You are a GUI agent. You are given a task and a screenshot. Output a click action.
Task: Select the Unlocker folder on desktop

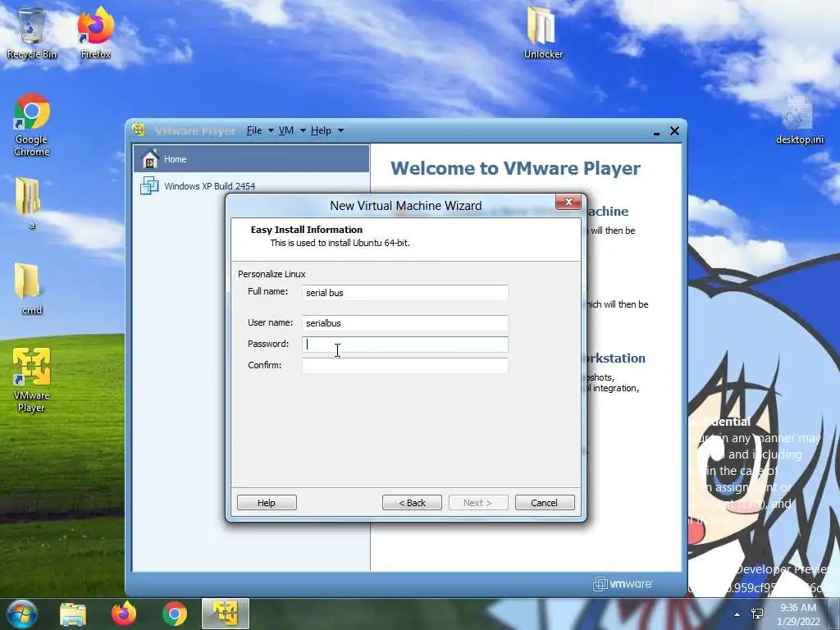543,32
